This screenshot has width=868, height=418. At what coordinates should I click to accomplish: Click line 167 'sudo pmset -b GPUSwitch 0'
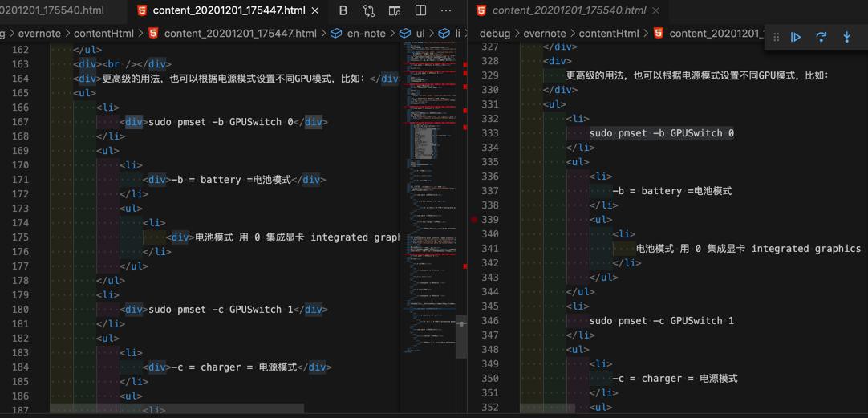pyautogui.click(x=221, y=122)
